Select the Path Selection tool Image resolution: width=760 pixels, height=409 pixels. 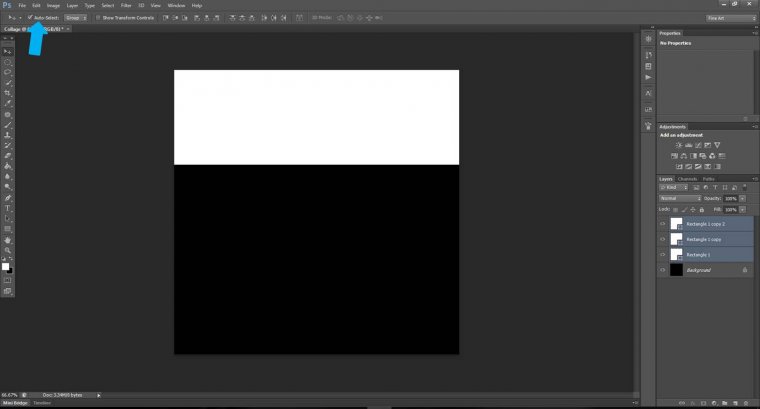point(7,219)
